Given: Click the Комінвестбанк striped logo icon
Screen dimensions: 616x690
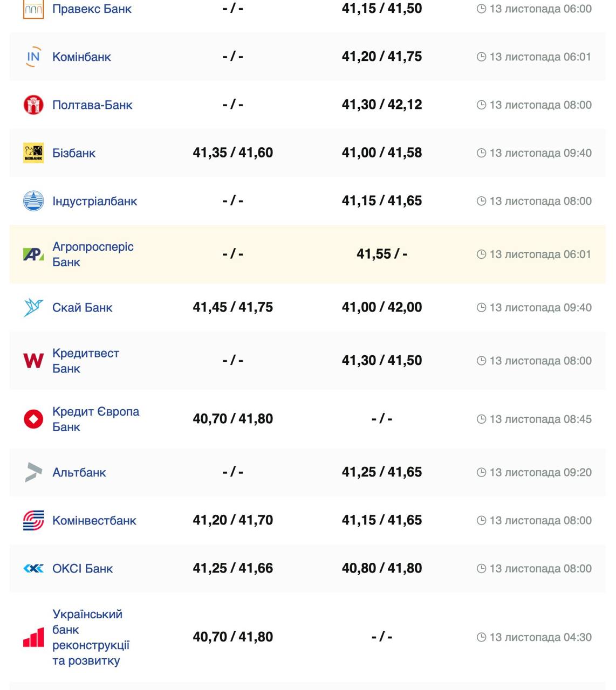Looking at the screenshot, I should (x=33, y=520).
